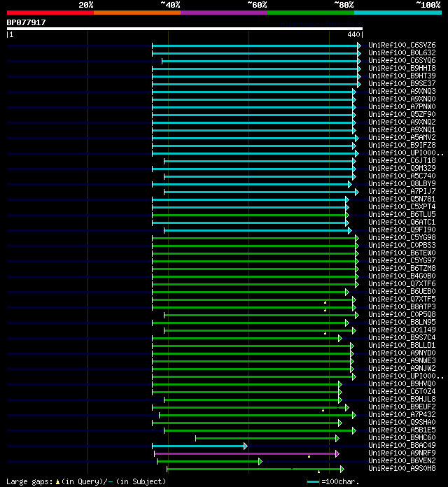Click the green ~80% identity legend segment
The height and width of the screenshot is (487, 448).
click(311, 13)
